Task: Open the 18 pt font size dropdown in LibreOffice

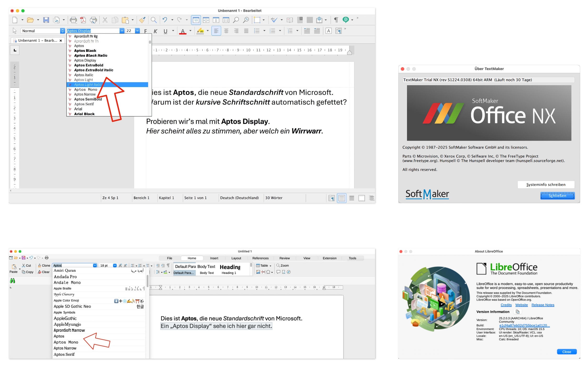Action: click(x=115, y=266)
